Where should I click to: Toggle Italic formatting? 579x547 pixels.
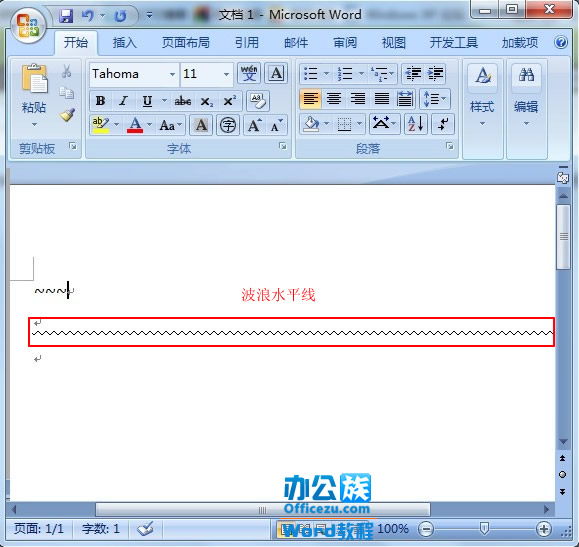(x=123, y=101)
